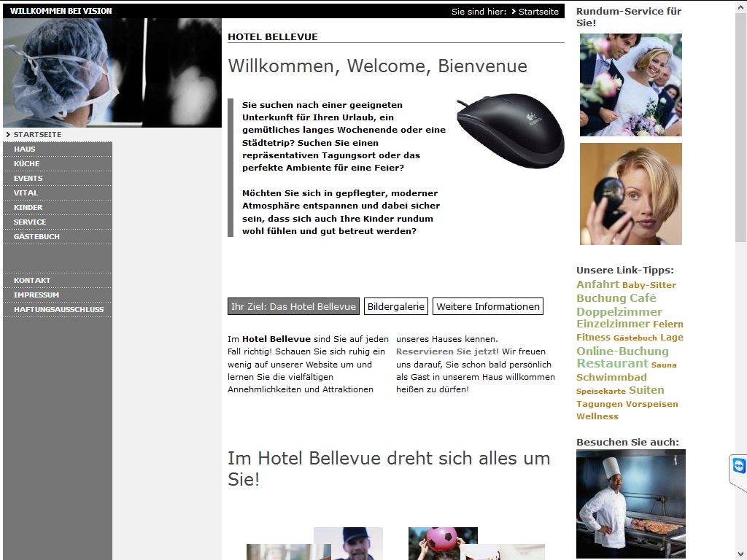Click the 'Willkommen, Welcome, Bienvenue' headline
Screen dimensions: 747x560
pos(377,66)
